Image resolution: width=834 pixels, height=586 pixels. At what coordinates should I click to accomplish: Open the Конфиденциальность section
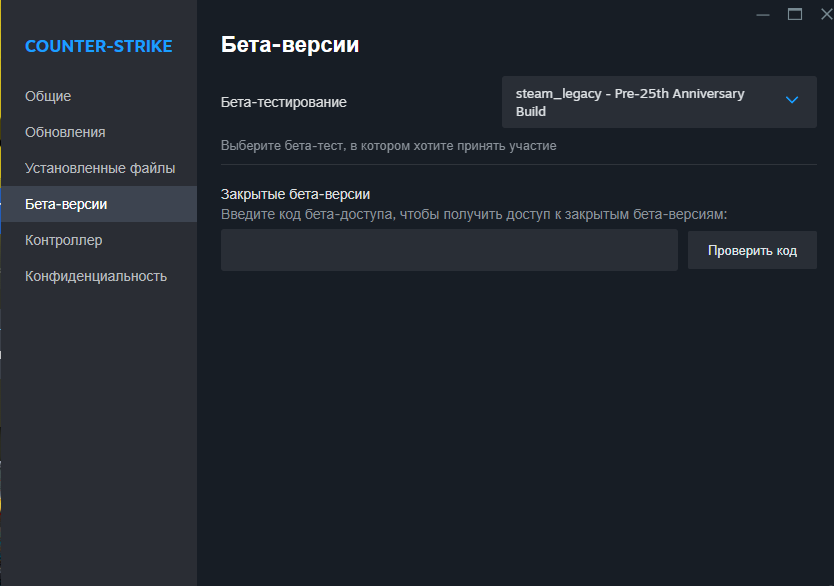pos(99,277)
